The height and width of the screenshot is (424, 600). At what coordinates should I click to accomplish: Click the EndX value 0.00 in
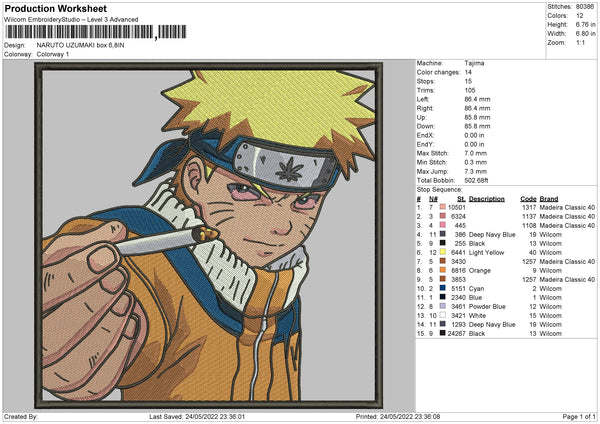[474, 135]
